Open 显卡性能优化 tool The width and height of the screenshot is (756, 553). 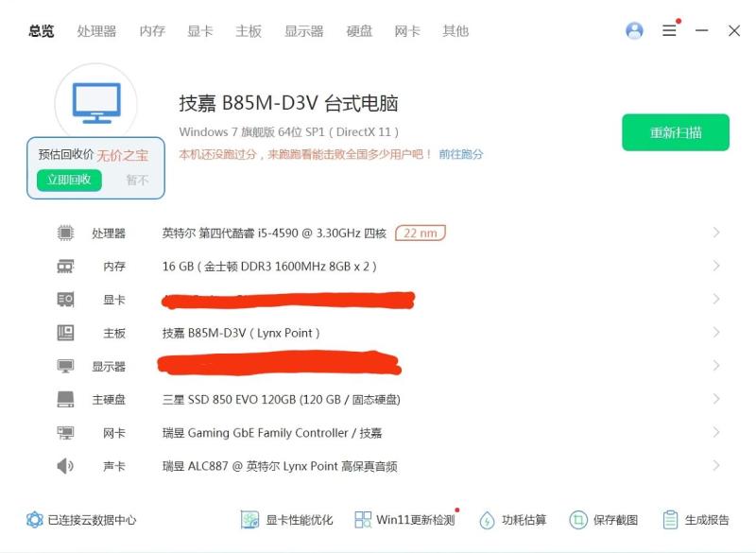tap(287, 520)
